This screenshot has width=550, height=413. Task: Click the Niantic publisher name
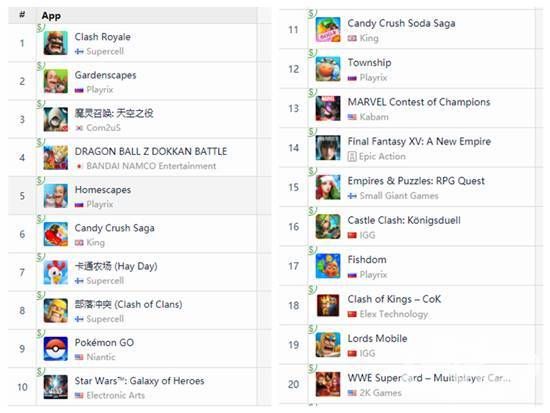101,357
